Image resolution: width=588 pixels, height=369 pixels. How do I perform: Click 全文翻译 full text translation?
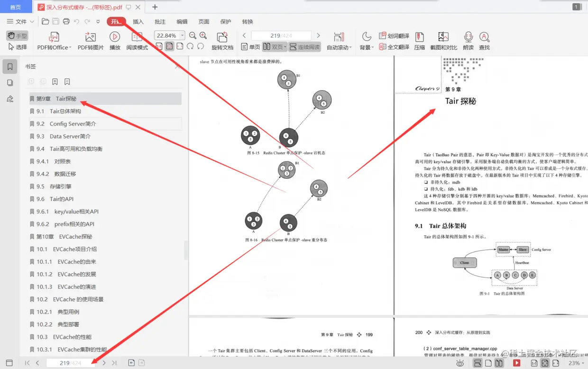point(394,47)
